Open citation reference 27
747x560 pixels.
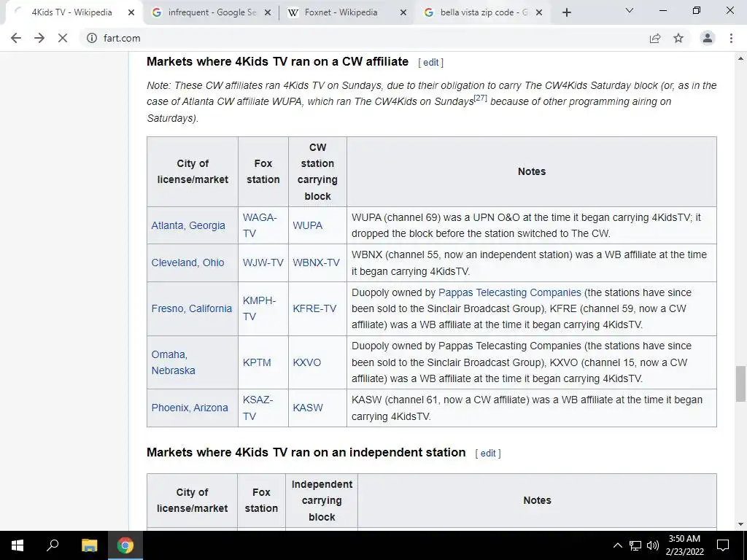[480, 98]
